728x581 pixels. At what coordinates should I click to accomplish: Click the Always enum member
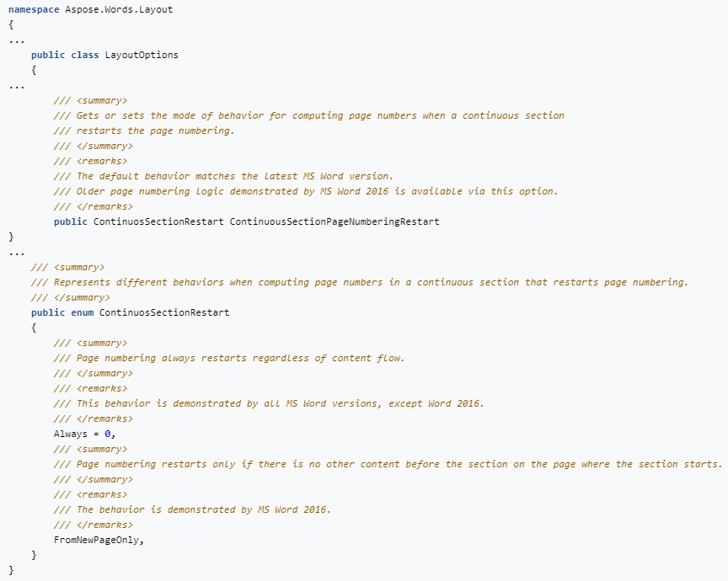(x=71, y=434)
